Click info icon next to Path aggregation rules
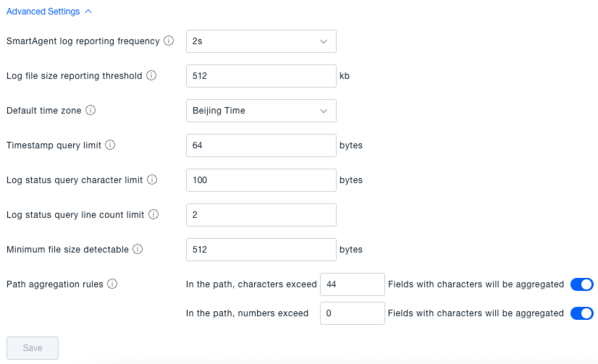The width and height of the screenshot is (598, 364). [x=112, y=284]
